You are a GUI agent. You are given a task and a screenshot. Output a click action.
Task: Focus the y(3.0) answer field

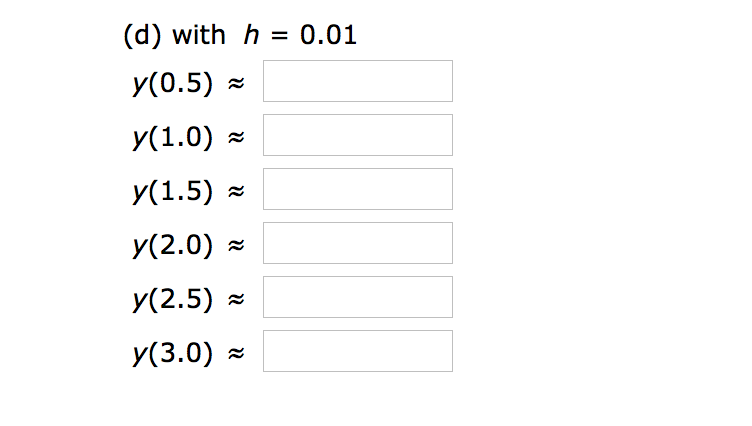358,351
